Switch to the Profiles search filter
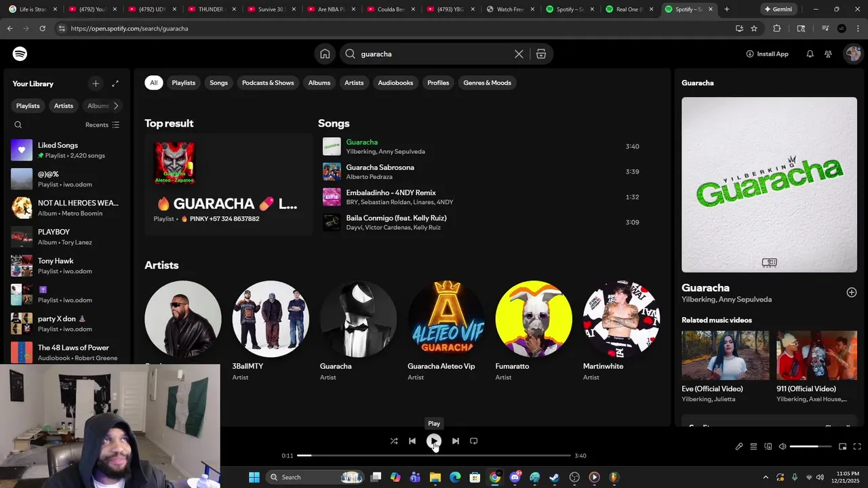The image size is (868, 488). (x=438, y=83)
